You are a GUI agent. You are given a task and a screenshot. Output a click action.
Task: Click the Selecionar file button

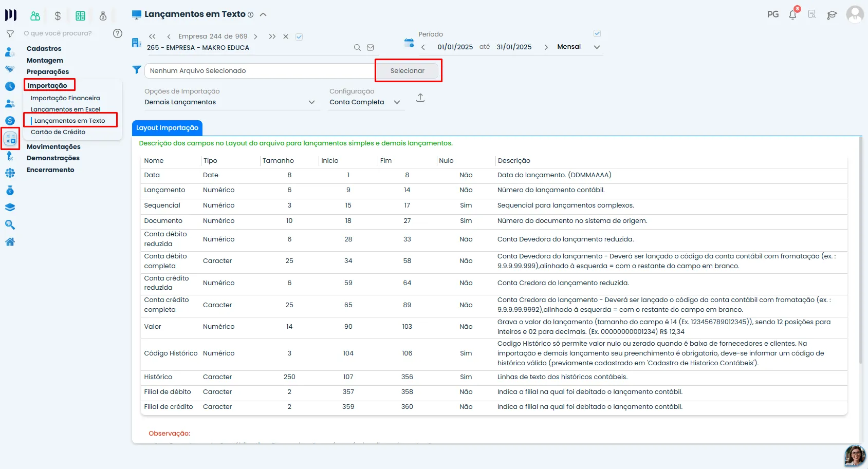click(408, 71)
